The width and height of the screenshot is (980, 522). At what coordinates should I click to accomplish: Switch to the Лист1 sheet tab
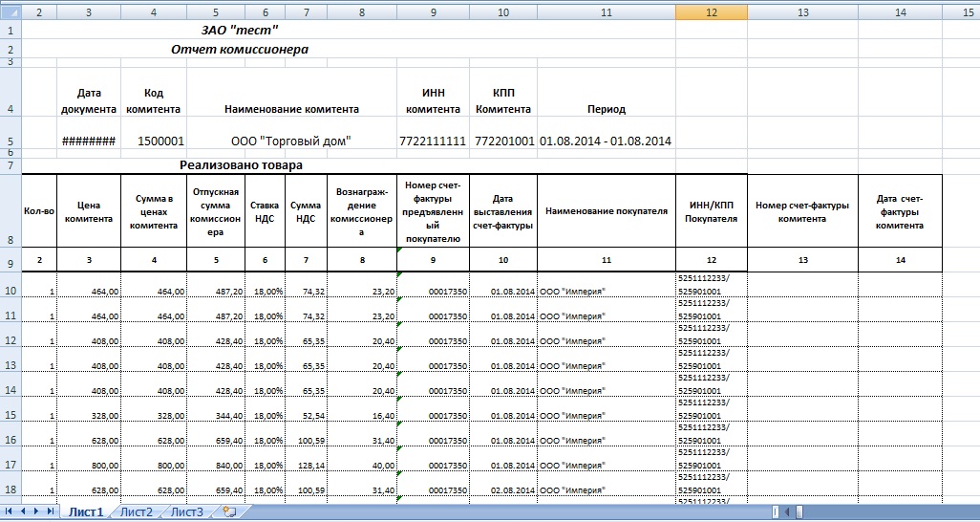pyautogui.click(x=86, y=512)
